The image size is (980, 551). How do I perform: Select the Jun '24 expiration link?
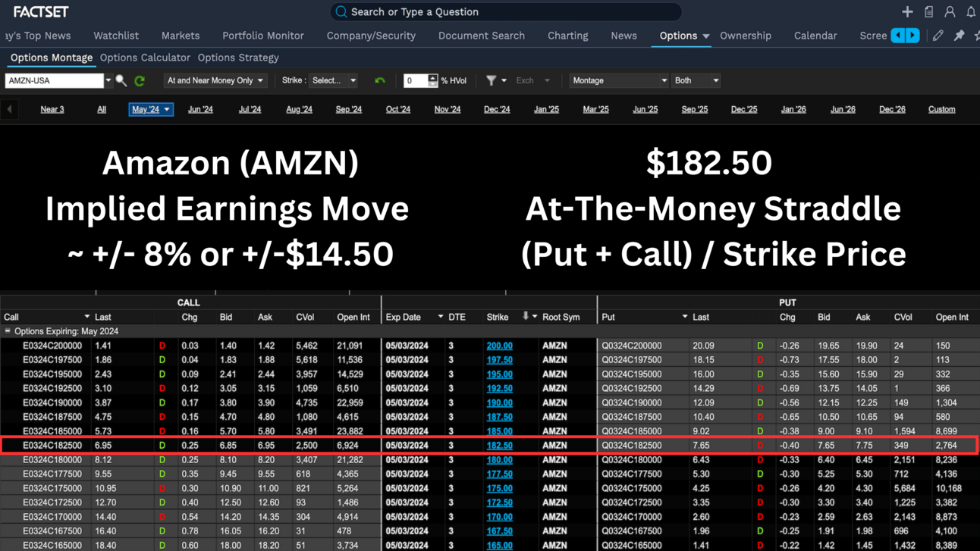[x=200, y=109]
